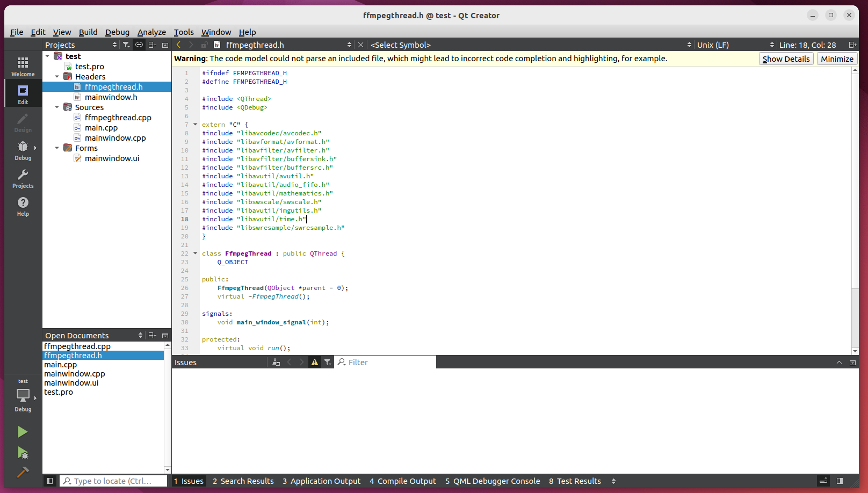
Task: Open filter tree options in Projects pane
Action: coord(126,45)
